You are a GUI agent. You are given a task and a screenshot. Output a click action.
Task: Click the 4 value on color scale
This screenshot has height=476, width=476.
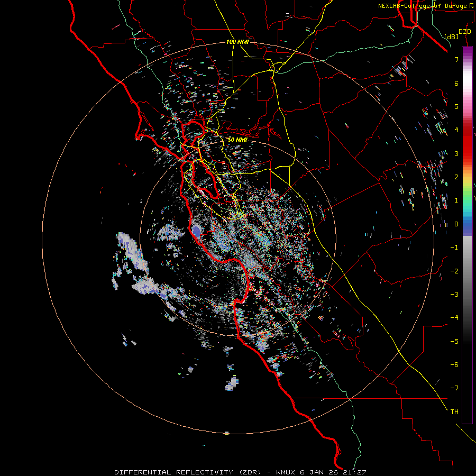pyautogui.click(x=456, y=130)
